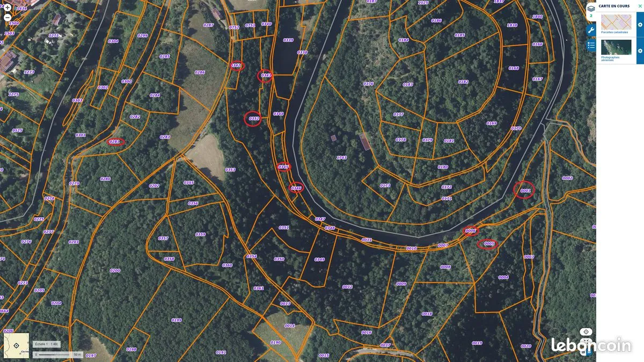Screen dimensions: 644x362
Task: Select parcel 0283 label
Action: pos(165,137)
